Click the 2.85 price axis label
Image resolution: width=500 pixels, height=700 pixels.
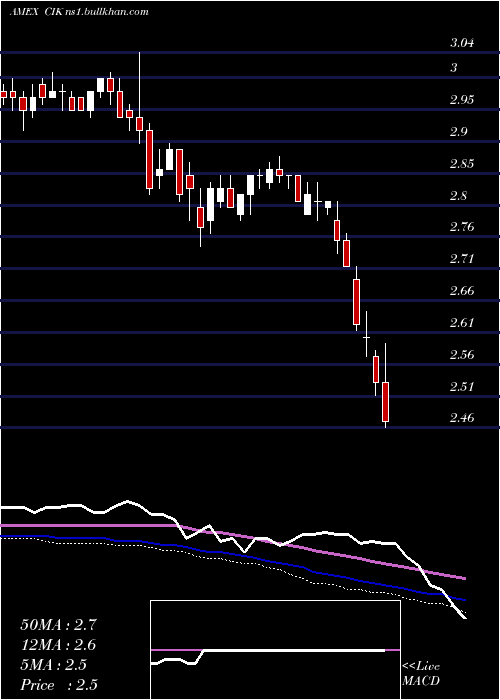tap(462, 164)
